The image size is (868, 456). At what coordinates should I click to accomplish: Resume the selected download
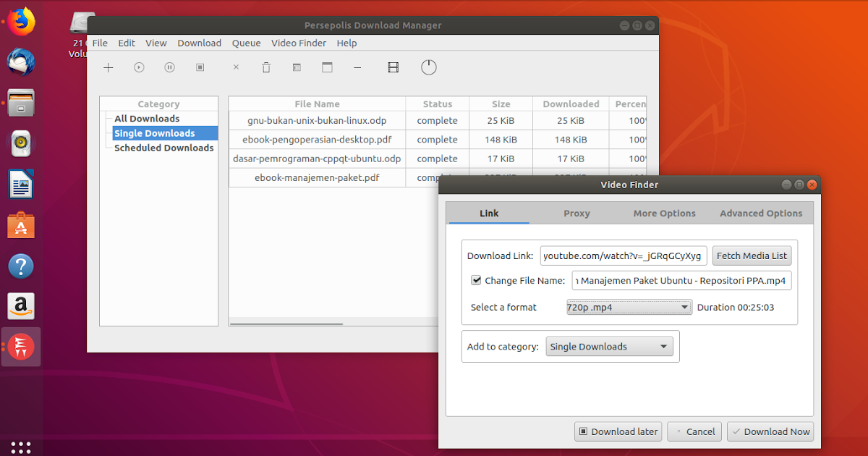(138, 67)
